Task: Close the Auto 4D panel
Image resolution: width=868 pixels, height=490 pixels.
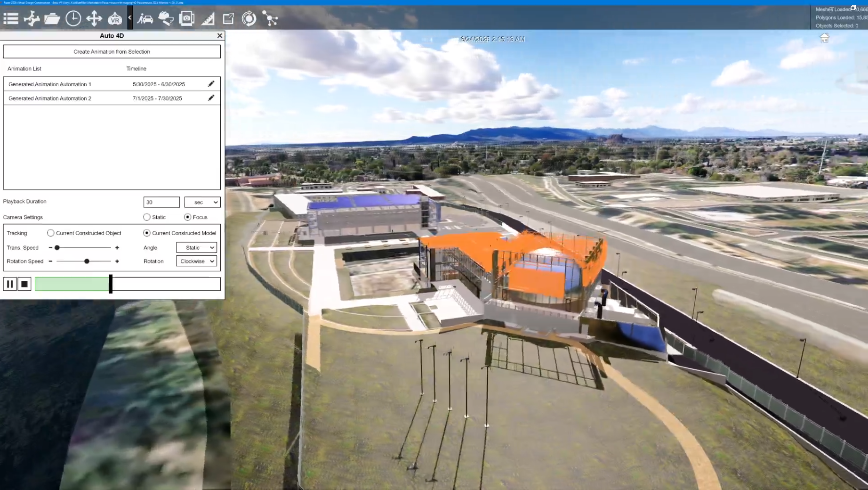Action: pos(220,36)
